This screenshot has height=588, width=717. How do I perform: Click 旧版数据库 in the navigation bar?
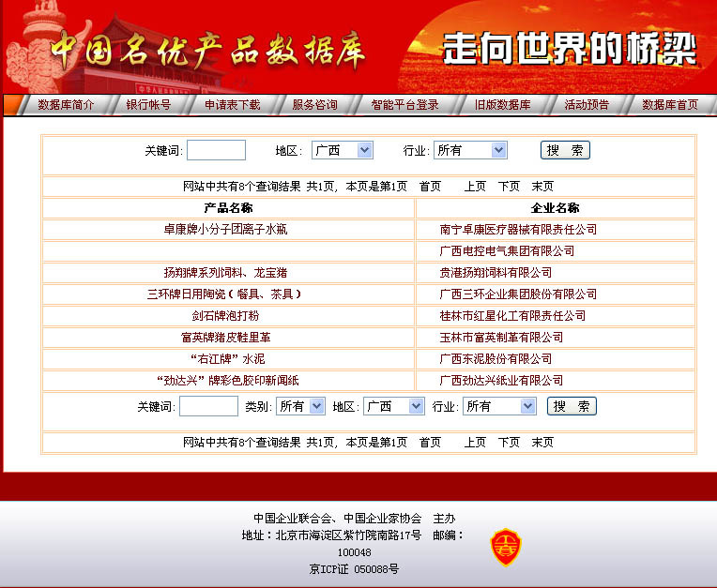(502, 105)
